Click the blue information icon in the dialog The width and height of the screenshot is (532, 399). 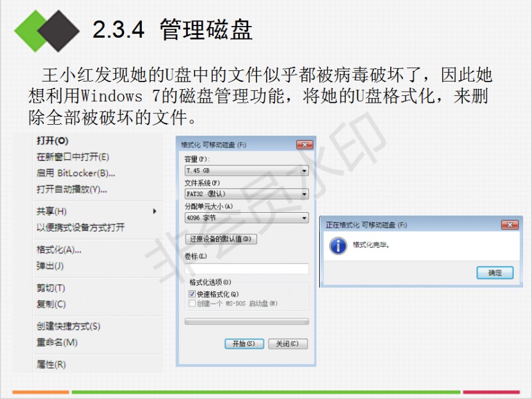pyautogui.click(x=338, y=246)
